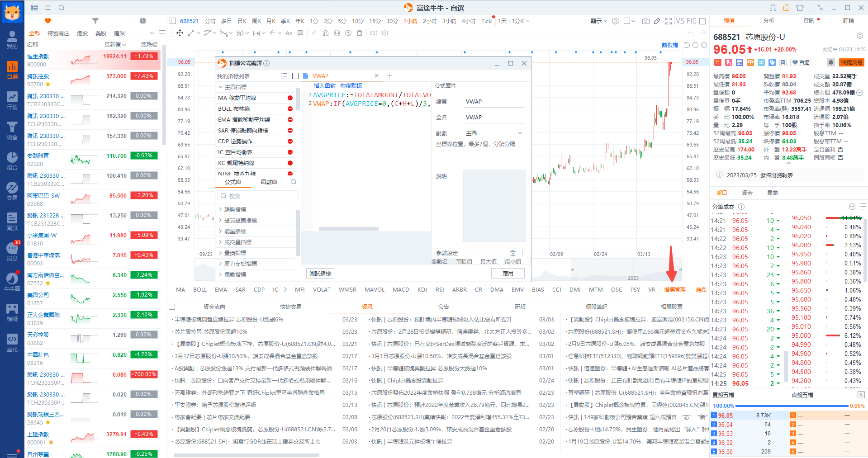
Task: Click the magnet snap tool icon
Action: click(326, 33)
